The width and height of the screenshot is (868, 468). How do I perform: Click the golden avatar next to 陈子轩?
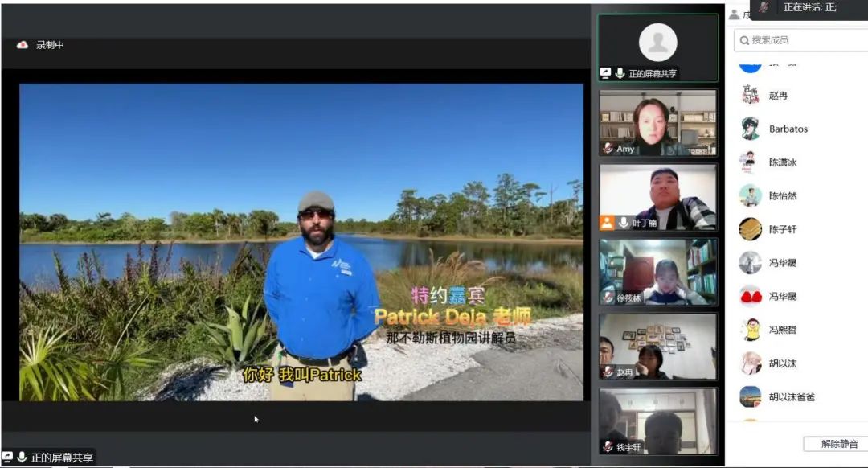pos(751,229)
